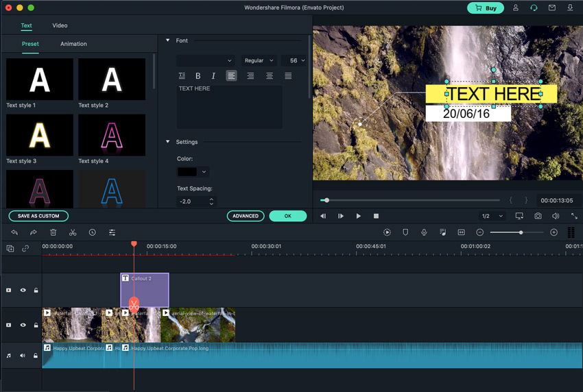The image size is (583, 392).
Task: Hide the Callout 2 track with eye icon
Action: point(23,290)
